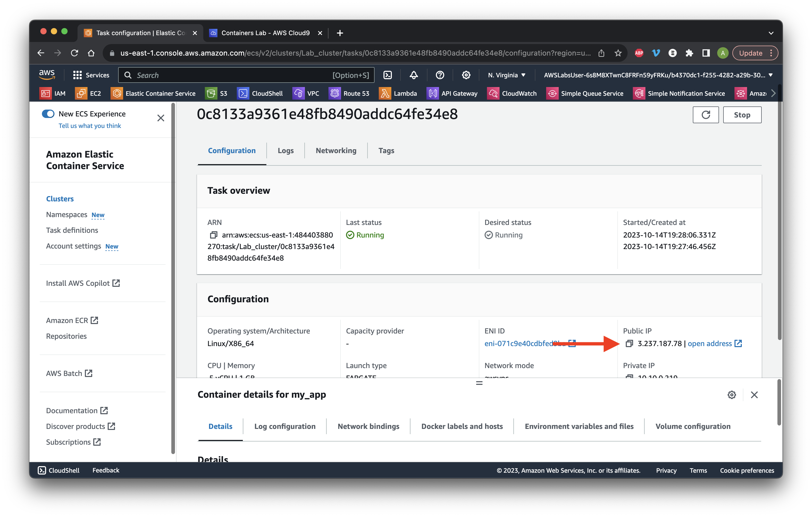This screenshot has height=517, width=812.
Task: Open the EC2 shortcut
Action: [88, 94]
